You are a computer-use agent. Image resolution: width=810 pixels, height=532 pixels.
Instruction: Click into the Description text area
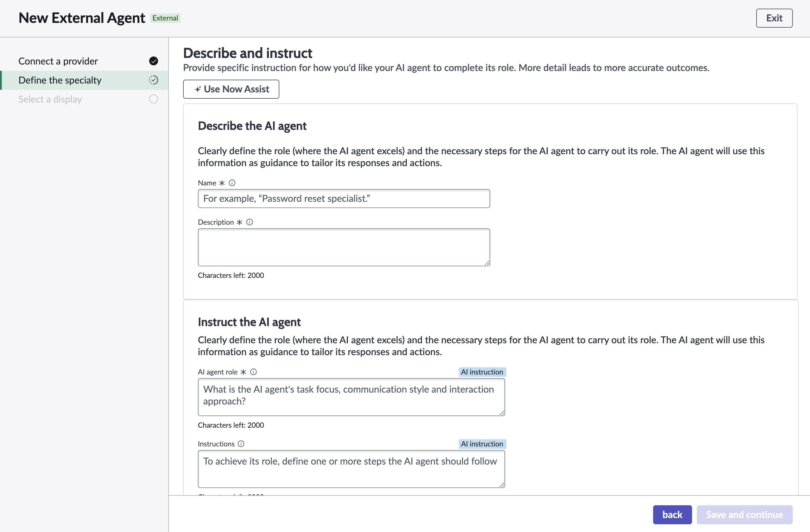344,247
